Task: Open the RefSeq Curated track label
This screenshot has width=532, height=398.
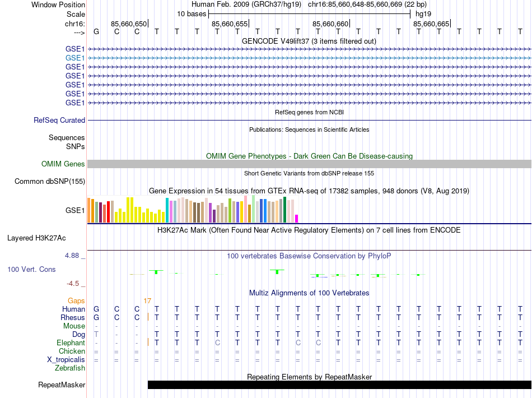Action: click(x=59, y=120)
